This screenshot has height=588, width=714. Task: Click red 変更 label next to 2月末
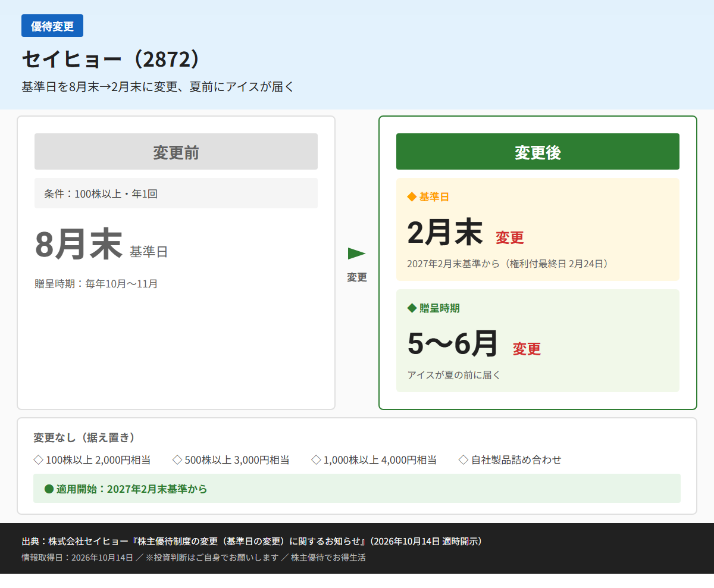pyautogui.click(x=510, y=237)
